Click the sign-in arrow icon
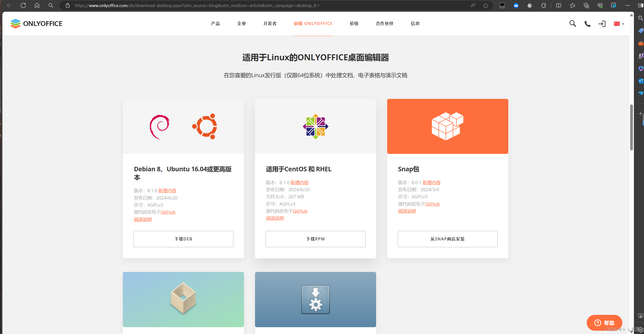644x334 pixels. pyautogui.click(x=602, y=24)
